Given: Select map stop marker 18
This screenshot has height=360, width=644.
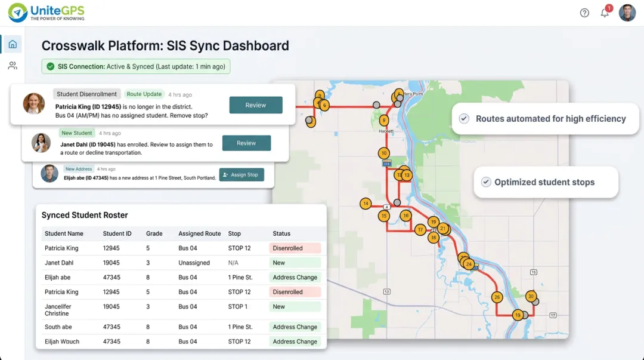Looking at the screenshot, I should coord(434,238).
